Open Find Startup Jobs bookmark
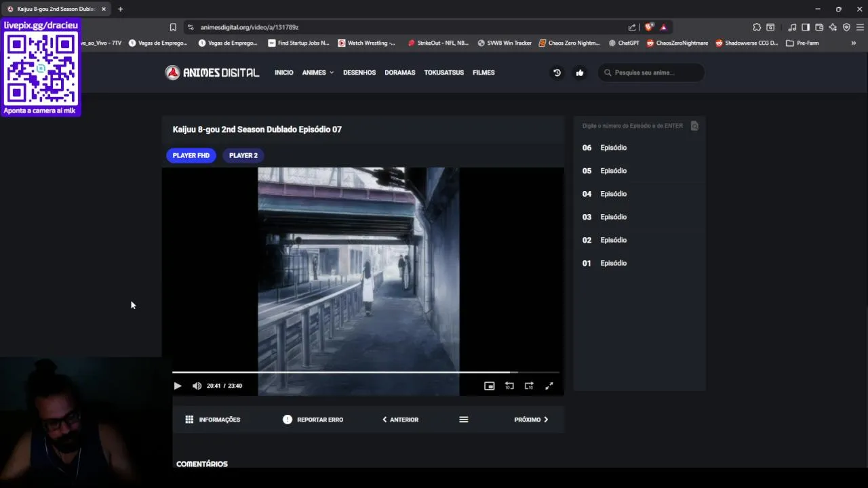This screenshot has width=868, height=488. pyautogui.click(x=298, y=43)
